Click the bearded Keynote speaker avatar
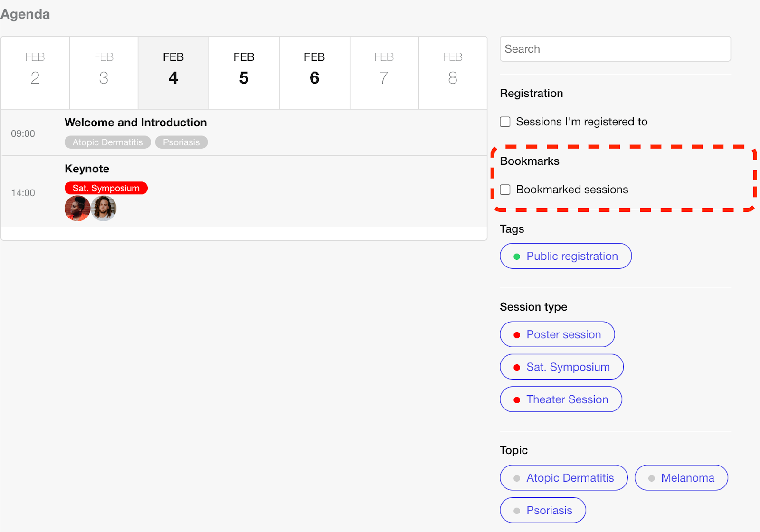The height and width of the screenshot is (532, 760). (104, 209)
